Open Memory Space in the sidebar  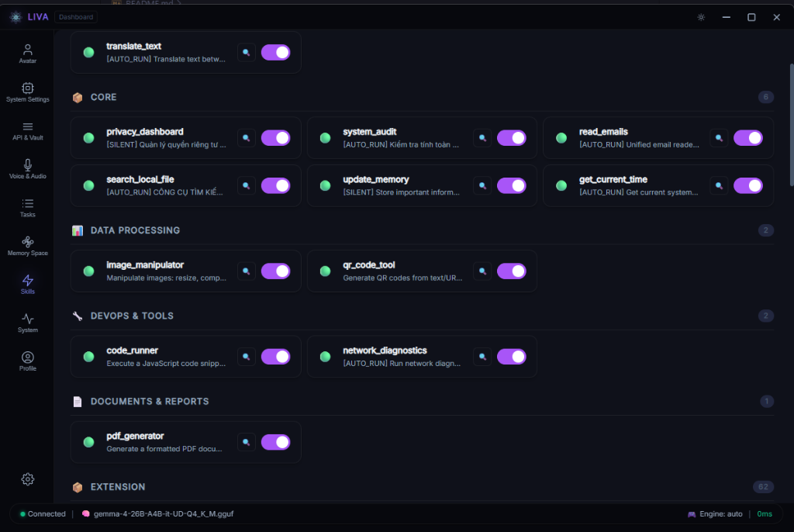click(27, 247)
